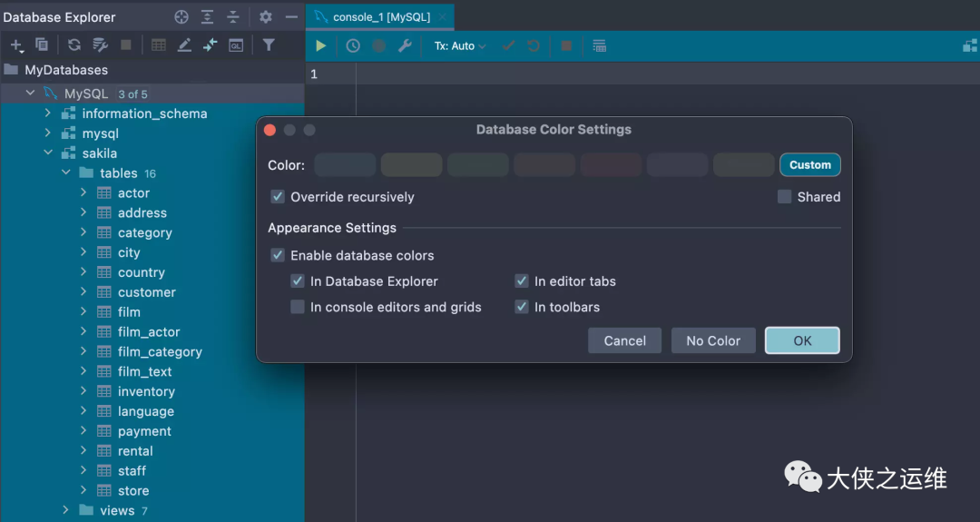Switch to the console_1 [MySQL] tab

pyautogui.click(x=381, y=17)
